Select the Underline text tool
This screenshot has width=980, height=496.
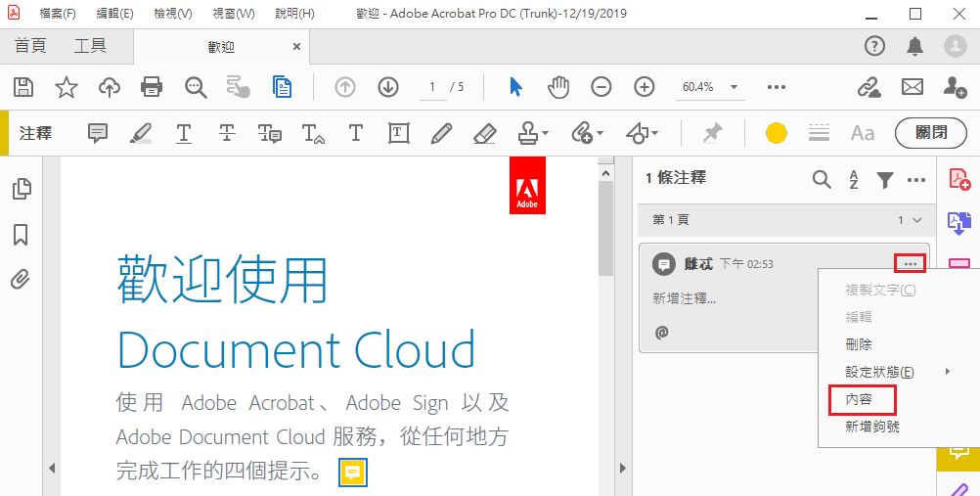coord(184,133)
